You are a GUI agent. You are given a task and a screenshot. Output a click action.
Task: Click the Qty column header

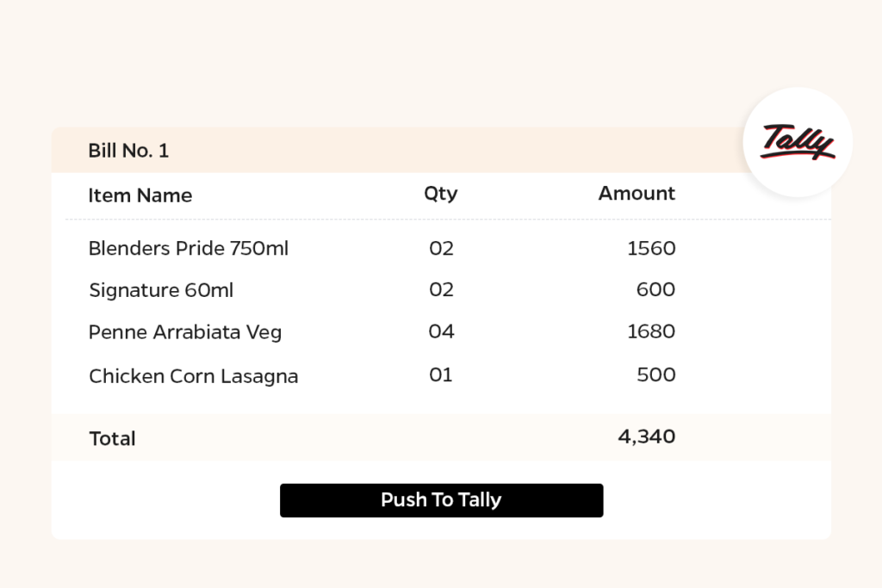tap(440, 194)
